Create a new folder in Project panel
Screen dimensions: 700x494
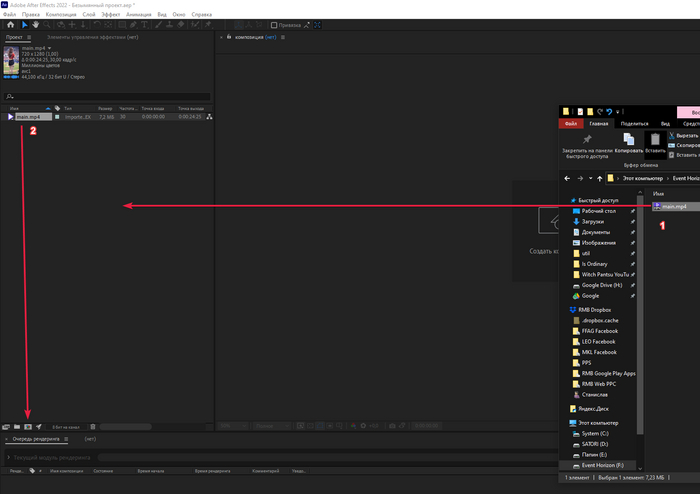17,427
